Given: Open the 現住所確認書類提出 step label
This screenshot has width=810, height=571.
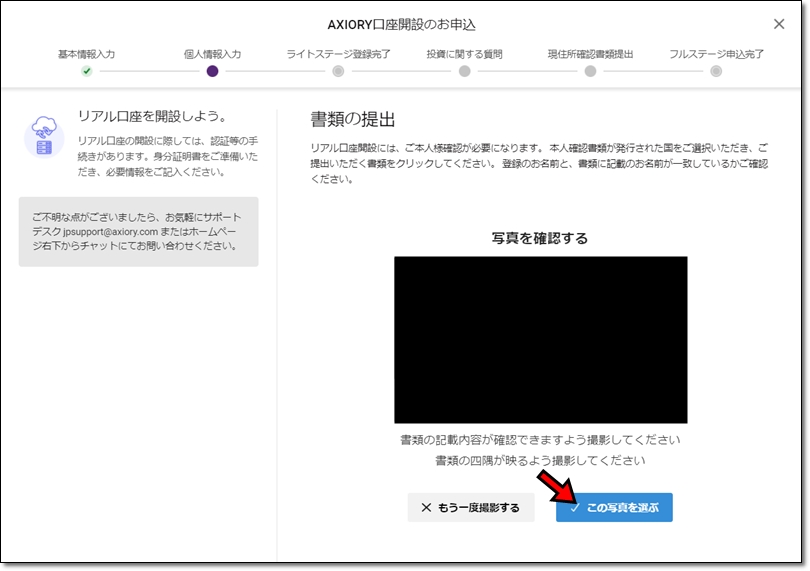Looking at the screenshot, I should 590,54.
